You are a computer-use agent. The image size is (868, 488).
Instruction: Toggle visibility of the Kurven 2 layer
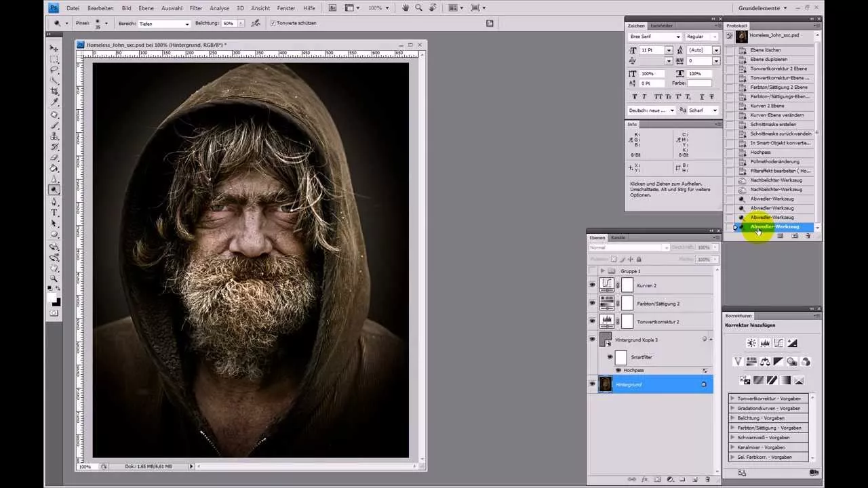click(592, 285)
